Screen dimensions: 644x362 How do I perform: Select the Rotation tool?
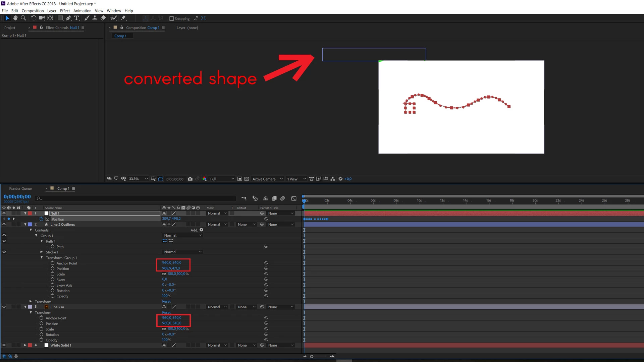click(x=33, y=18)
